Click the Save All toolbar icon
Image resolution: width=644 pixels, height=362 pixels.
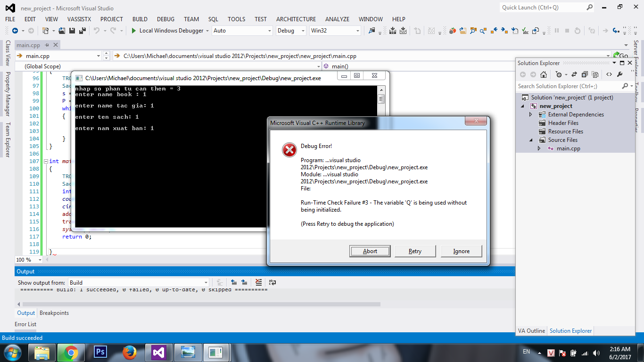pos(83,31)
